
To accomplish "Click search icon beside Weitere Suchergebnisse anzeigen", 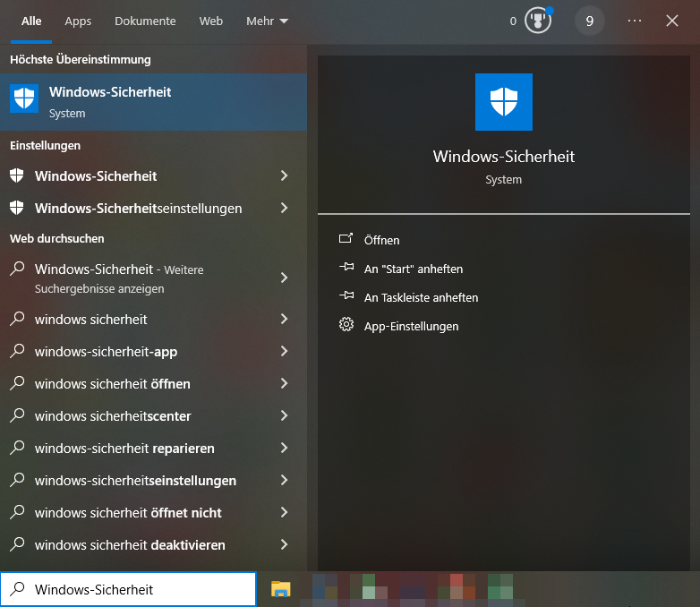I will [17, 269].
